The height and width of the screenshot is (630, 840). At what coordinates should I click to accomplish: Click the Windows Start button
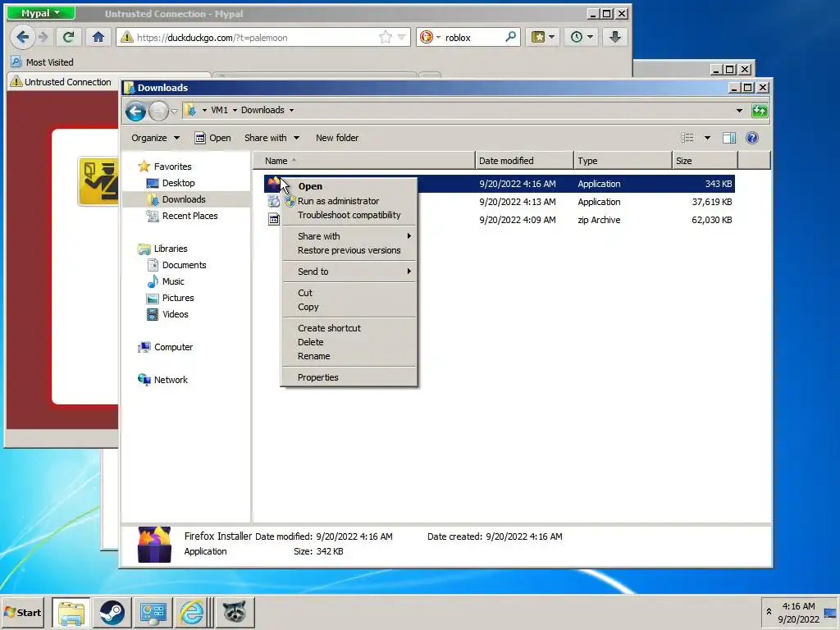tap(23, 612)
